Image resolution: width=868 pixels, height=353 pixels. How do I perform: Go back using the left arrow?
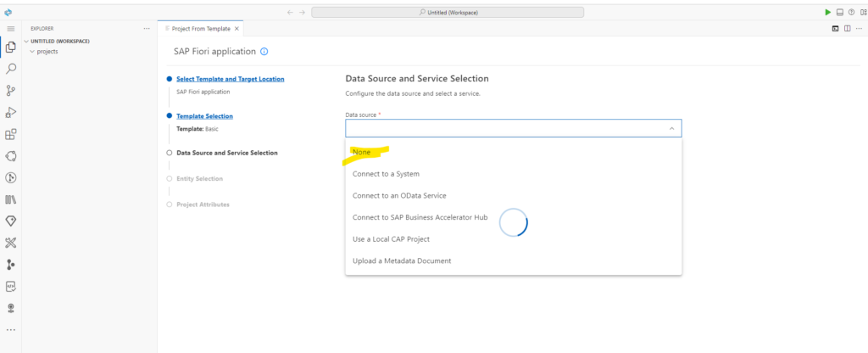click(290, 12)
